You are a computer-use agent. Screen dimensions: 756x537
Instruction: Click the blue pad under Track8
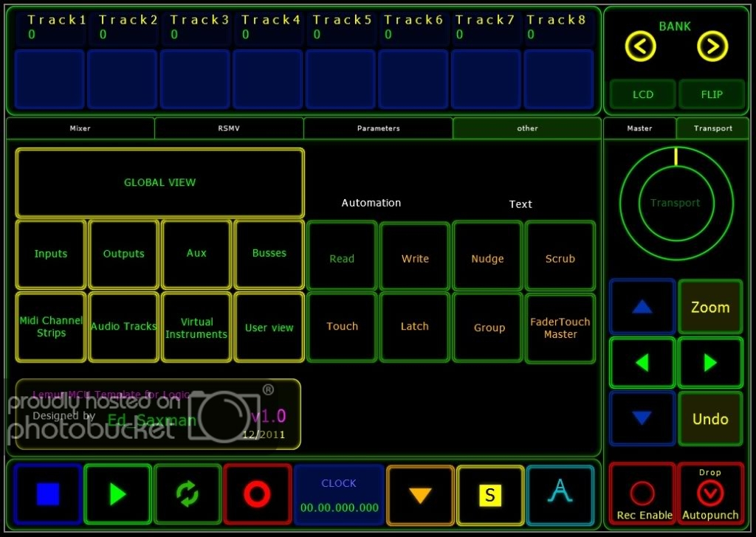click(559, 79)
